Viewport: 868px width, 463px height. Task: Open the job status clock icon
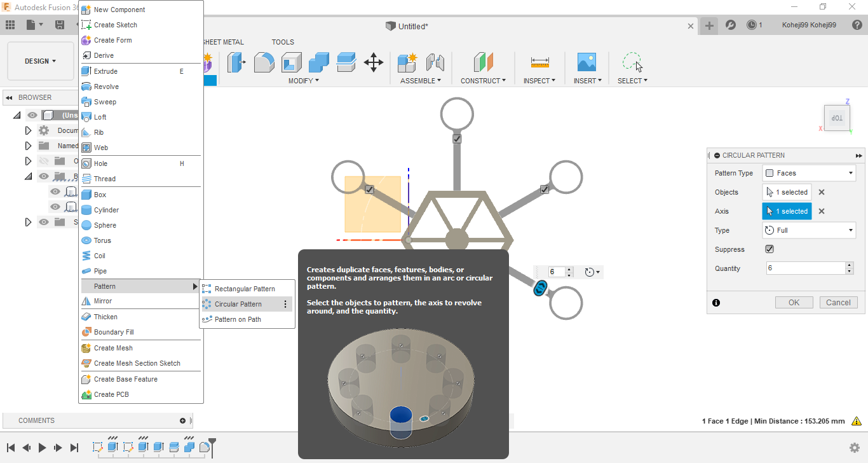pos(752,25)
